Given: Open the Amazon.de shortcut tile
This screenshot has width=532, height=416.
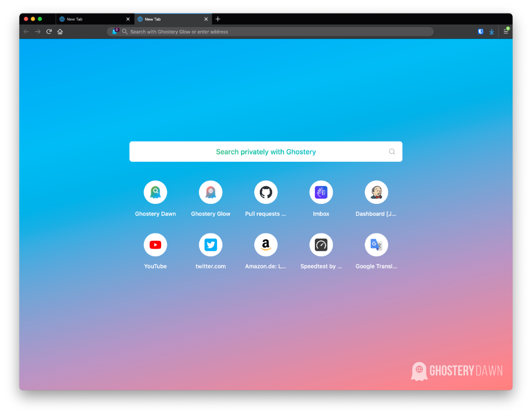Looking at the screenshot, I should pyautogui.click(x=266, y=245).
